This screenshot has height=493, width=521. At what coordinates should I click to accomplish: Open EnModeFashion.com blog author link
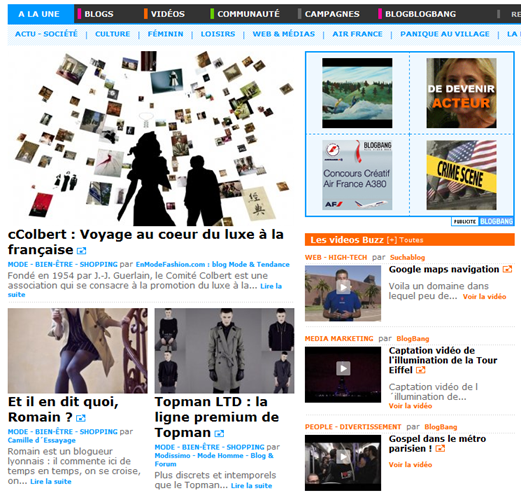pyautogui.click(x=213, y=265)
